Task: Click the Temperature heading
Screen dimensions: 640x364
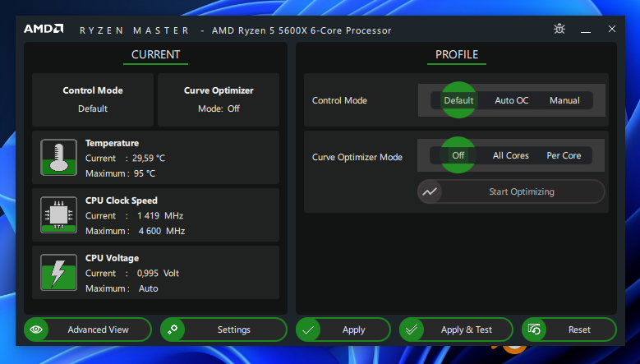Action: (112, 143)
